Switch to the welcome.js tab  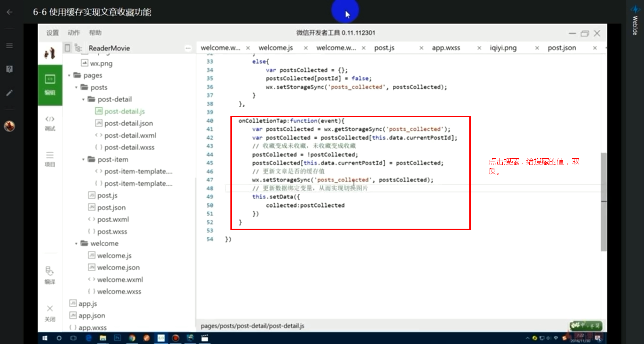tap(276, 48)
